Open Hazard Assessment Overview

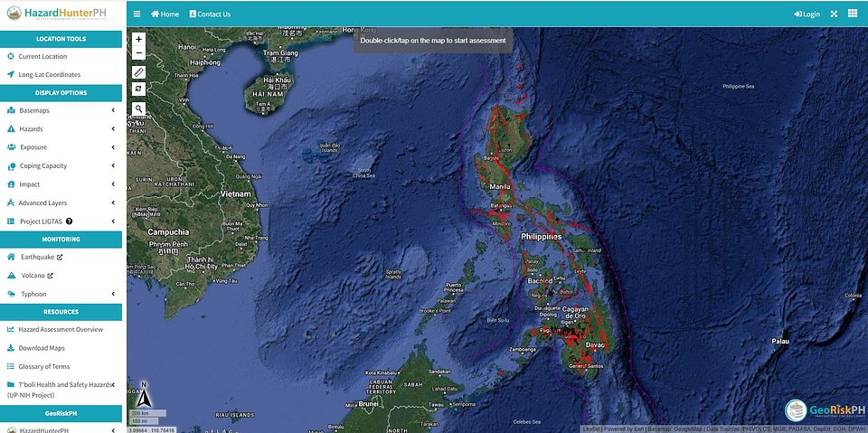[x=61, y=329]
